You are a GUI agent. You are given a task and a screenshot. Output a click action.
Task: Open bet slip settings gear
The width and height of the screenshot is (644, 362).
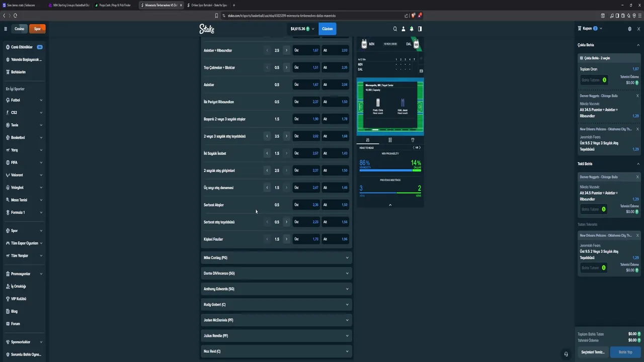tap(629, 29)
